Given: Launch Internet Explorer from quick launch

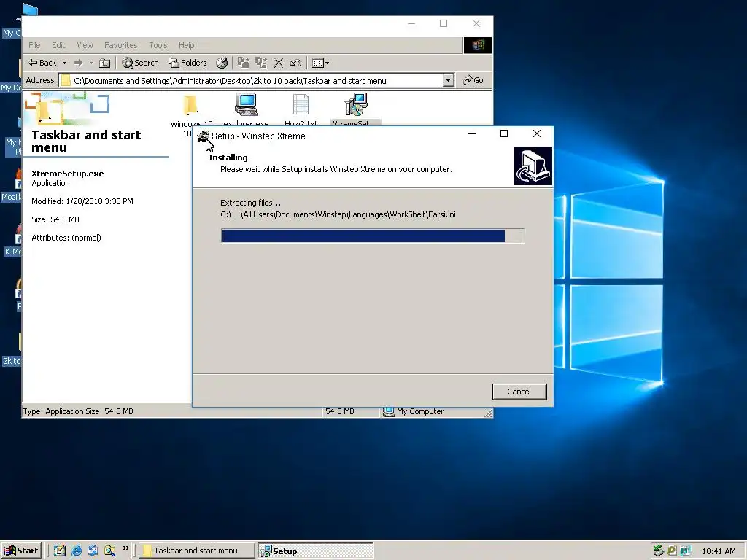Looking at the screenshot, I should coord(76,551).
